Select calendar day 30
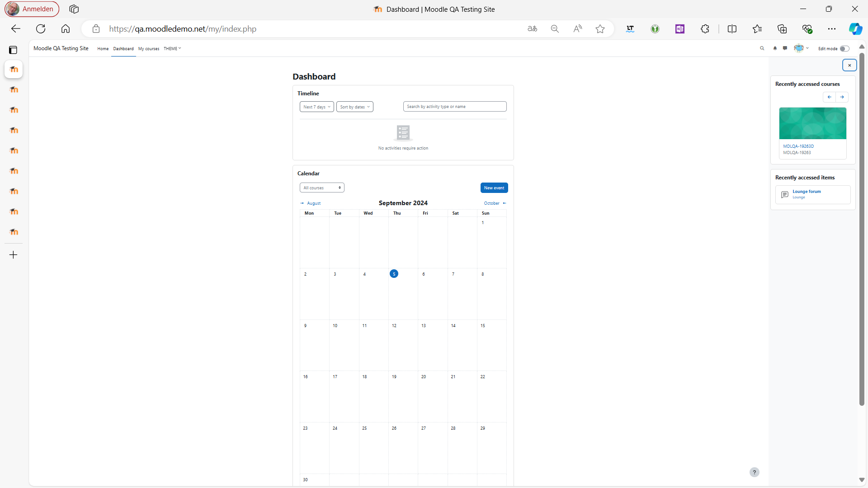This screenshot has width=868, height=488. [305, 480]
